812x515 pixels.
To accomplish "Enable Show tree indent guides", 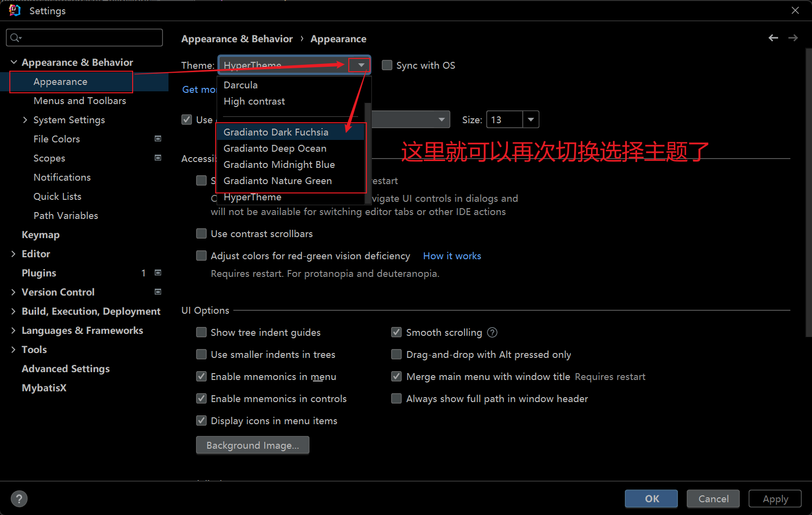I will 201,332.
